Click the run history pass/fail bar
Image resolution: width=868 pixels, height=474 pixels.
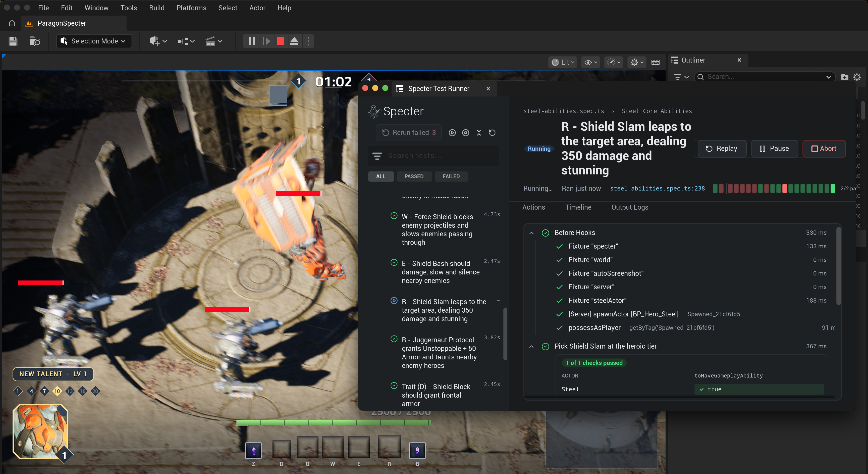pyautogui.click(x=774, y=188)
